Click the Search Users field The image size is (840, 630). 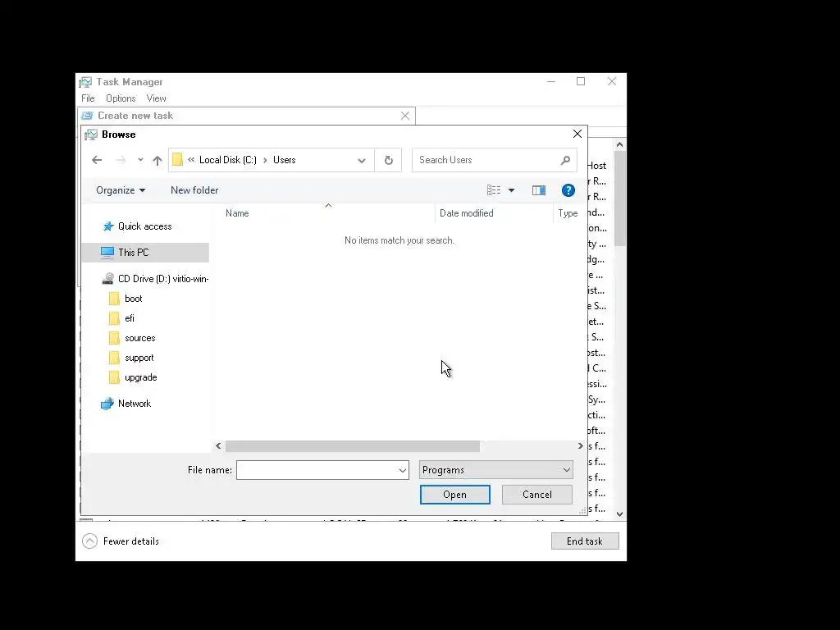[494, 160]
